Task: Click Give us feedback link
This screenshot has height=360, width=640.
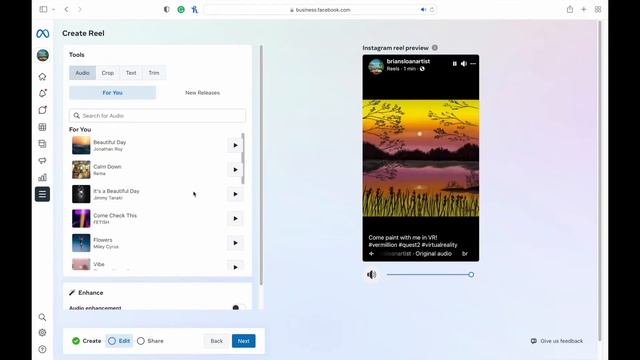Action: click(557, 341)
